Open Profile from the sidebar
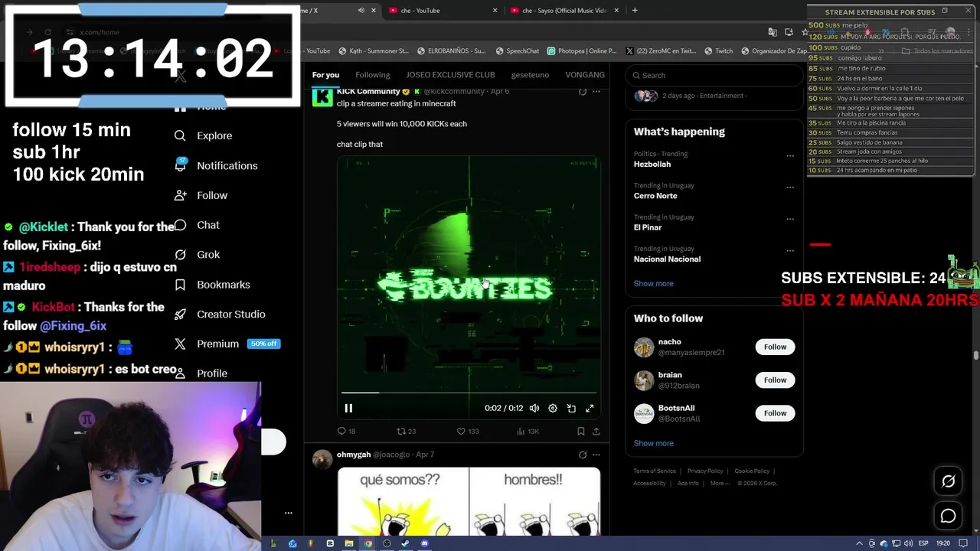The height and width of the screenshot is (551, 980). tap(201, 373)
